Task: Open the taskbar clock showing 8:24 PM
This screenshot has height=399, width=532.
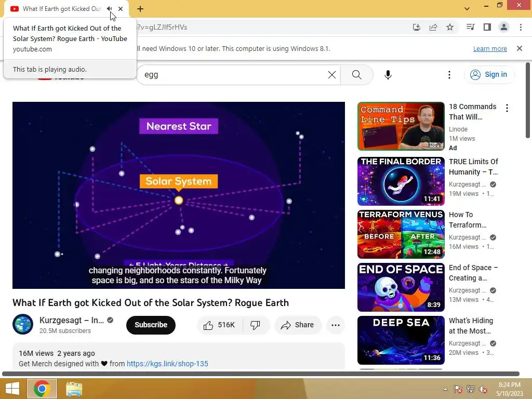Action: [x=509, y=389]
